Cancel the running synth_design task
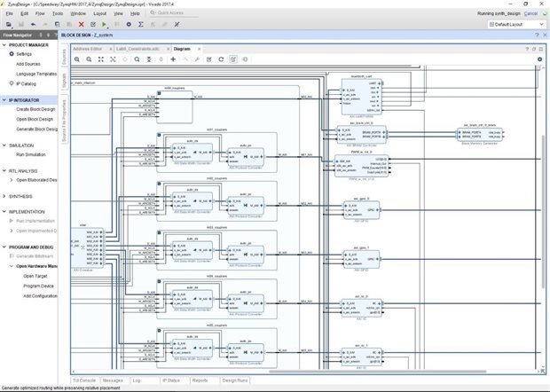Image resolution: width=550 pixels, height=392 pixels. coord(530,14)
